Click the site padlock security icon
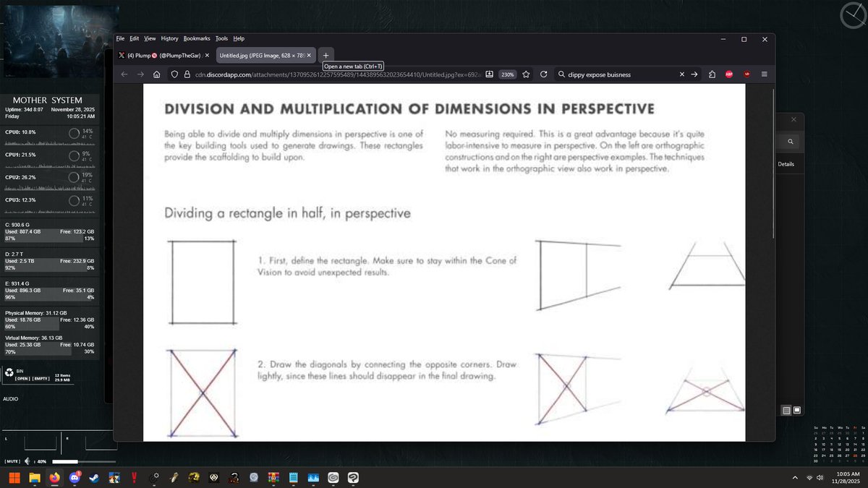 187,74
